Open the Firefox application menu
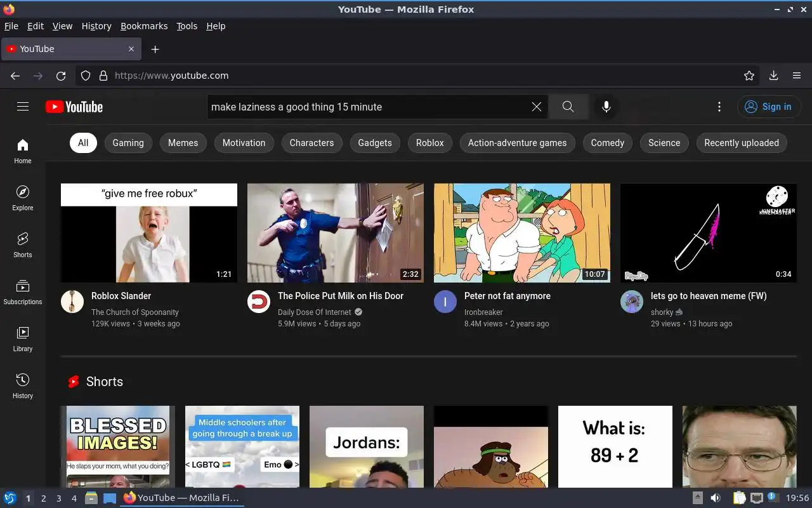Image resolution: width=812 pixels, height=508 pixels. tap(797, 76)
